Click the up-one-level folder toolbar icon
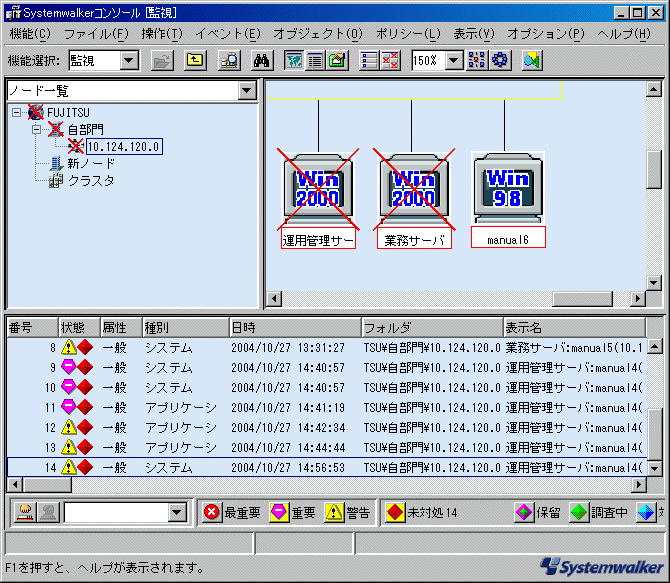Image resolution: width=670 pixels, height=583 pixels. pyautogui.click(x=195, y=60)
